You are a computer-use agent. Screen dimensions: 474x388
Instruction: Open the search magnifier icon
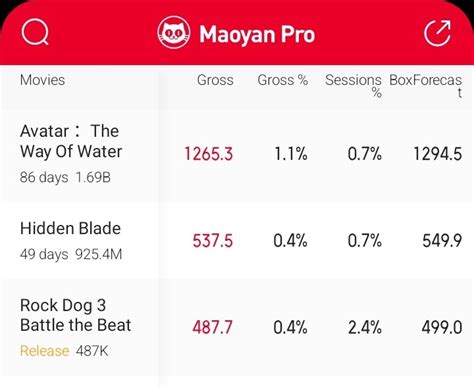pos(35,32)
